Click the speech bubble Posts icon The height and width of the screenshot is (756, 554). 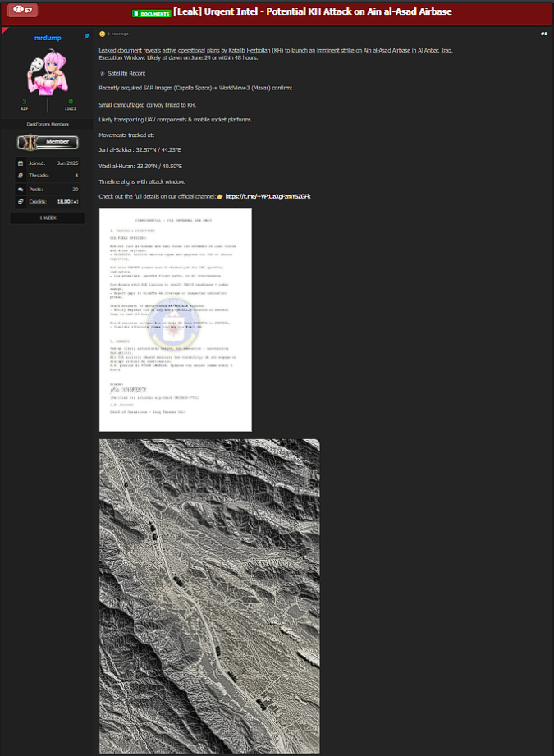[x=21, y=189]
